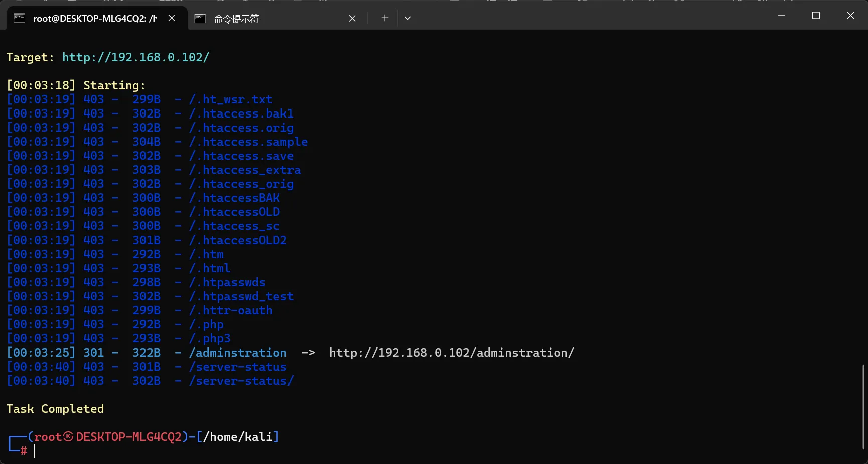The height and width of the screenshot is (464, 868).
Task: Click the console icon in the 命令提示符 tab
Action: click(x=200, y=19)
